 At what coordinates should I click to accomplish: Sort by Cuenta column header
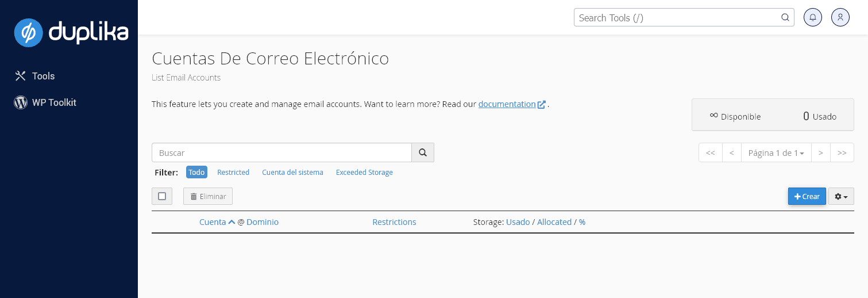[213, 222]
